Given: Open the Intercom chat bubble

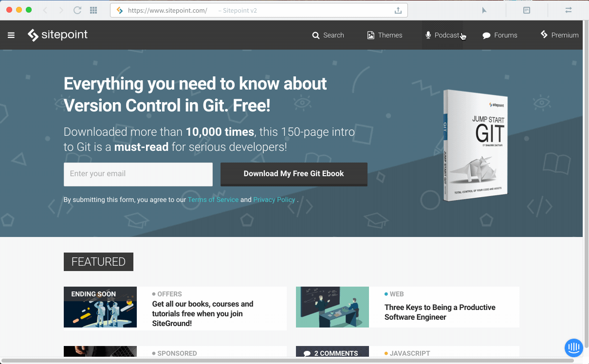Looking at the screenshot, I should click(x=574, y=347).
